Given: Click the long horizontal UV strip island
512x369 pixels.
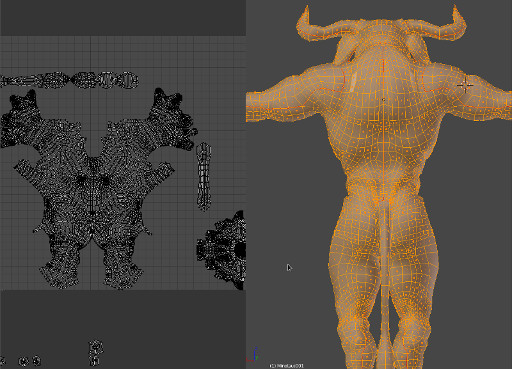Looking at the screenshot, I should (x=69, y=80).
